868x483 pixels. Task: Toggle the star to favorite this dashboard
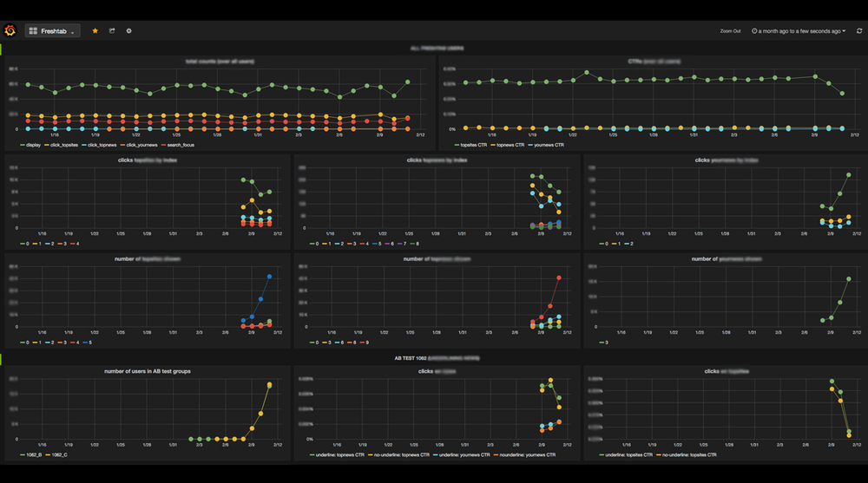pyautogui.click(x=95, y=31)
